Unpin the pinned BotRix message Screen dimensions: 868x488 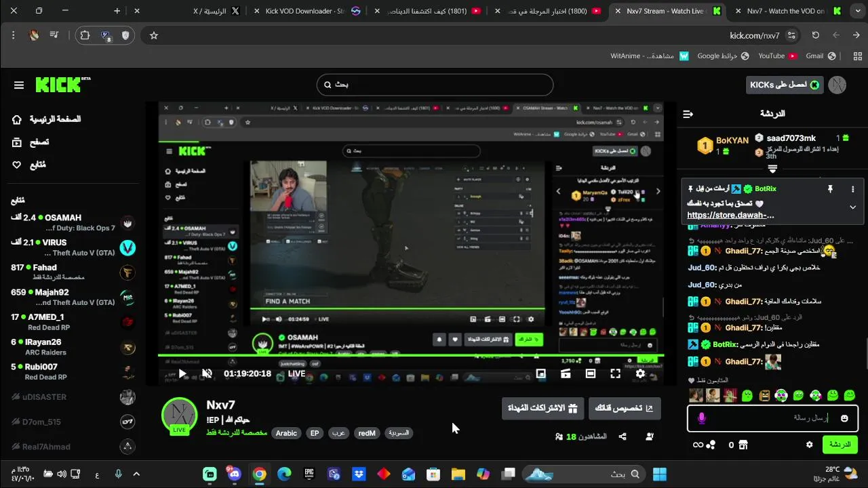[x=830, y=189]
